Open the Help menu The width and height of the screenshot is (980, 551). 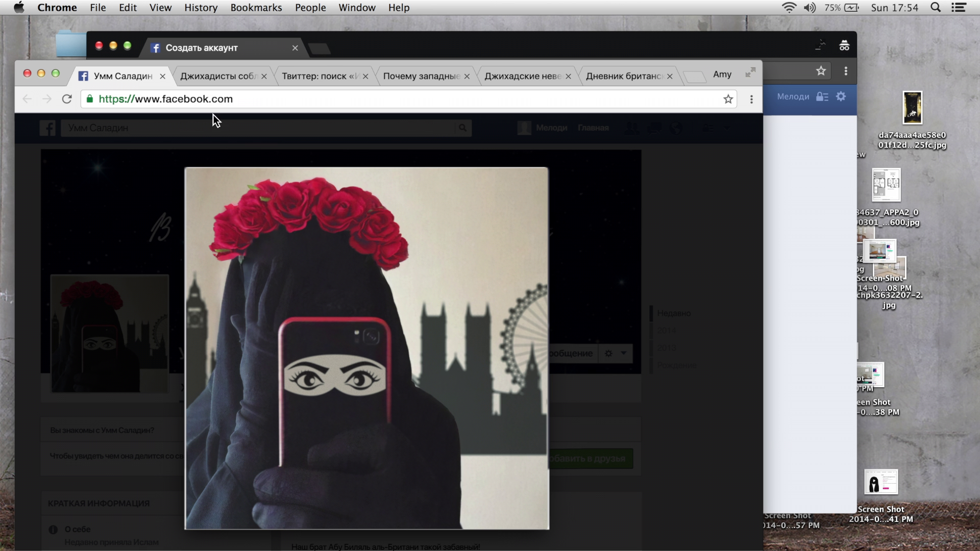399,8
